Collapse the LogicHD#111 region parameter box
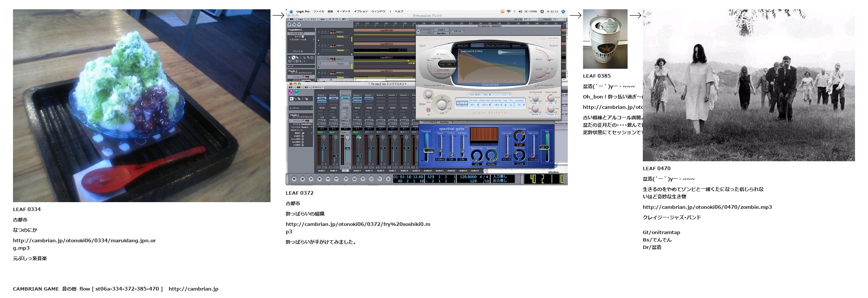 click(289, 30)
